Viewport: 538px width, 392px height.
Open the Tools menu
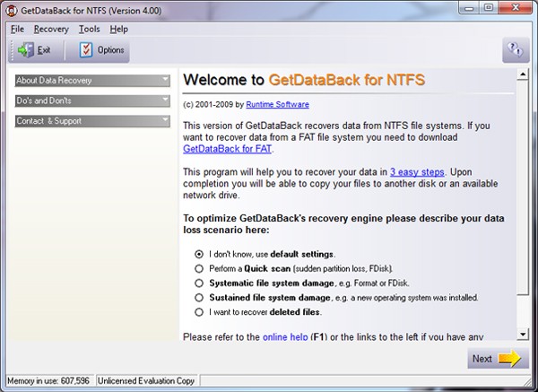pos(89,30)
